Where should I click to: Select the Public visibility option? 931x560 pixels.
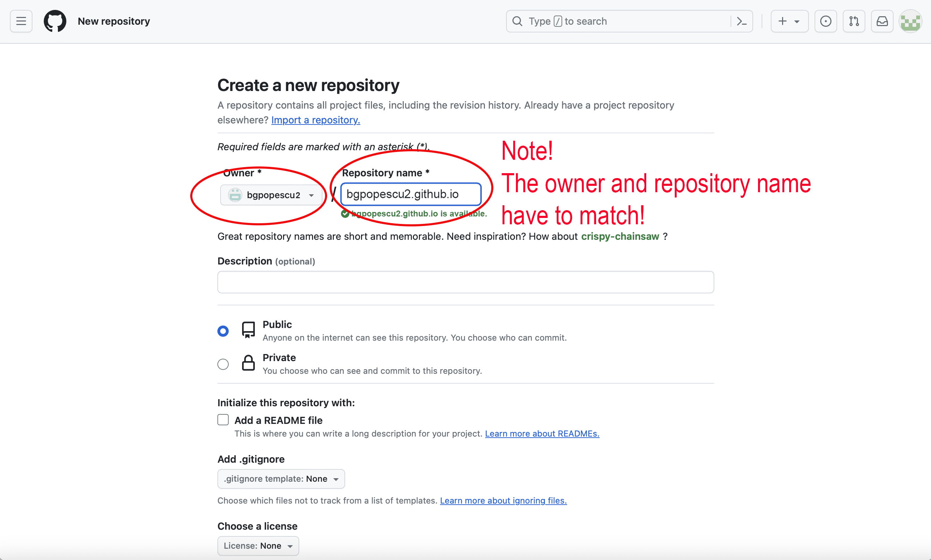tap(223, 331)
